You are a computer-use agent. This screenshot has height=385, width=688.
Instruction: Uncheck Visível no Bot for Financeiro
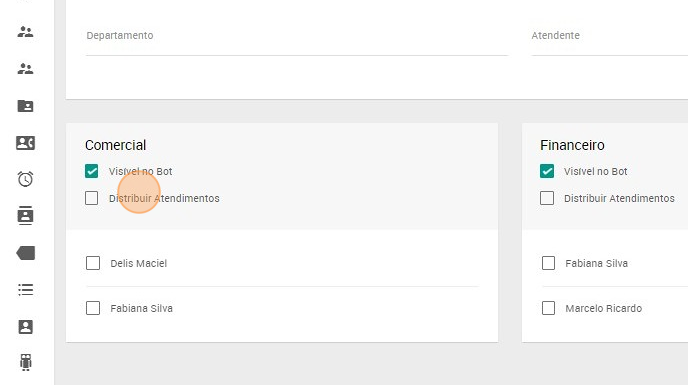(547, 171)
